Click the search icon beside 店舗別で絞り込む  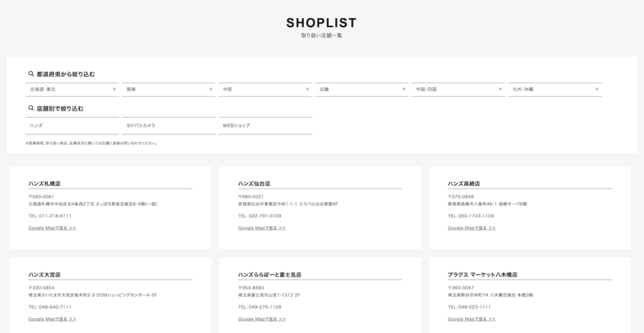(x=31, y=108)
